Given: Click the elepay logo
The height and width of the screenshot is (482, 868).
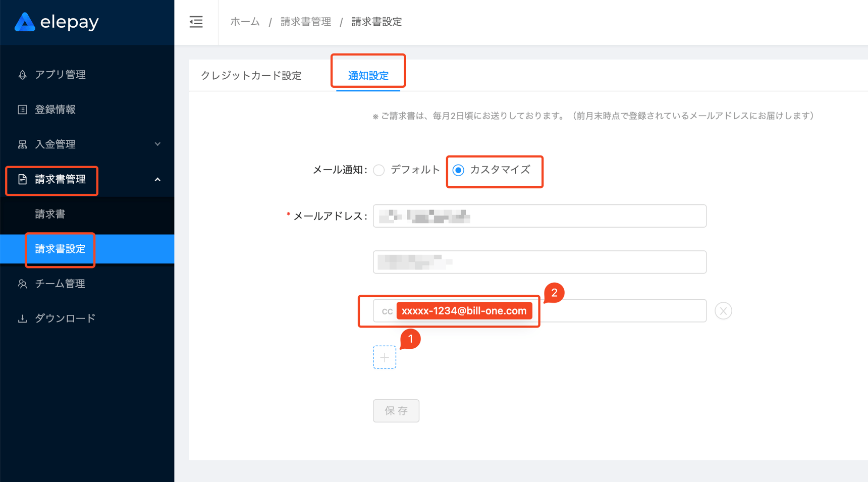Looking at the screenshot, I should coord(56,22).
